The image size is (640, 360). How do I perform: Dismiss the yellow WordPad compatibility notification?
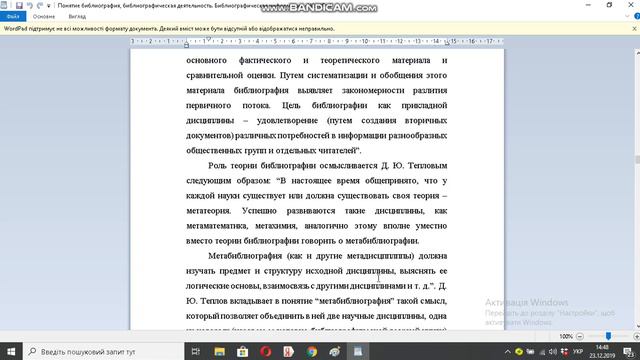tap(634, 29)
